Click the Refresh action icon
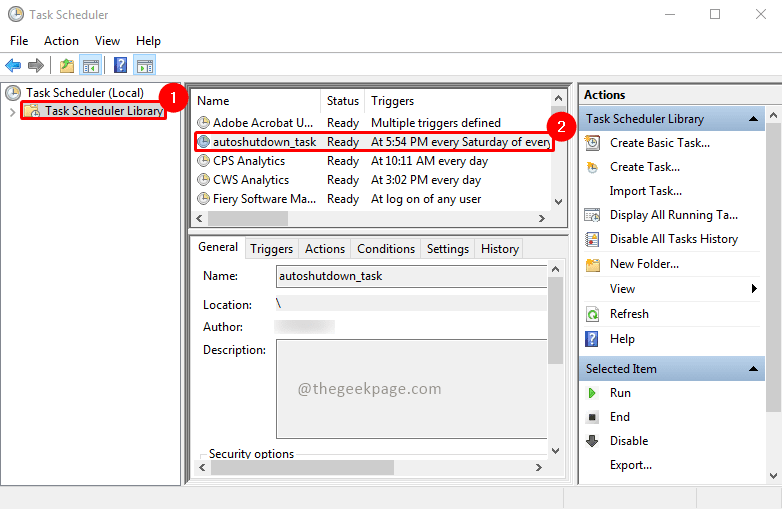The width and height of the screenshot is (782, 509). tap(592, 314)
